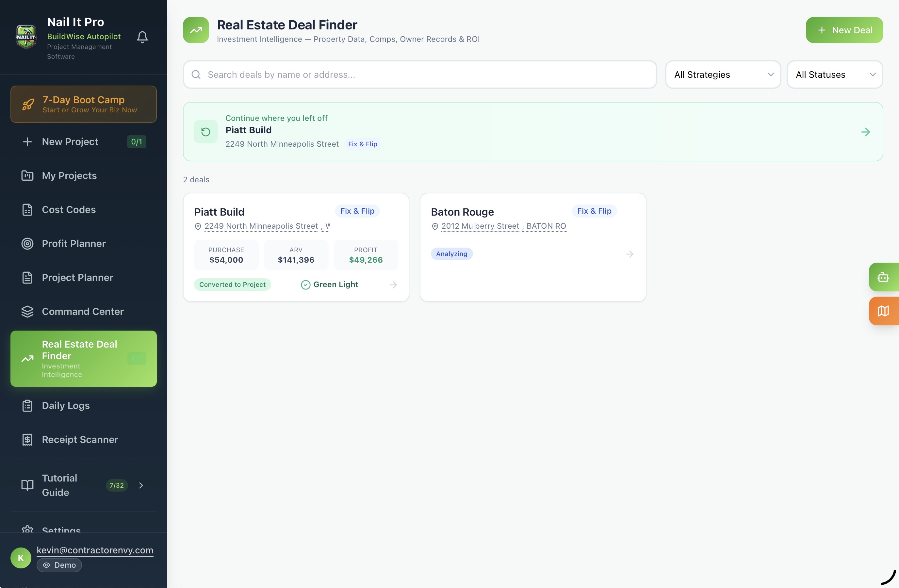The width and height of the screenshot is (899, 588).
Task: Click the K user avatar
Action: (x=21, y=558)
